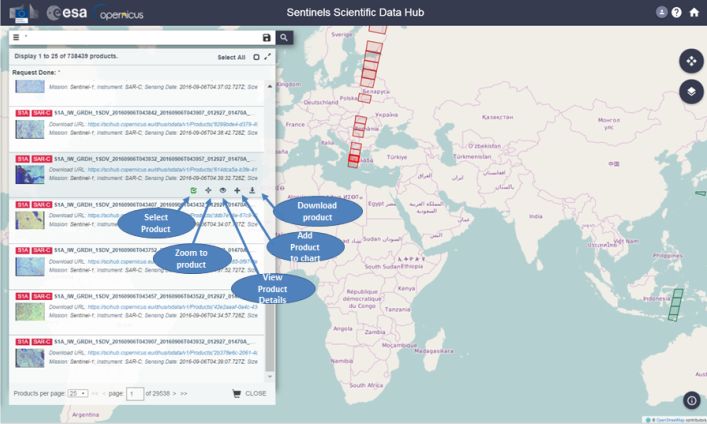This screenshot has height=424, width=707.
Task: Jump to first page with the << arrow
Action: (95, 394)
